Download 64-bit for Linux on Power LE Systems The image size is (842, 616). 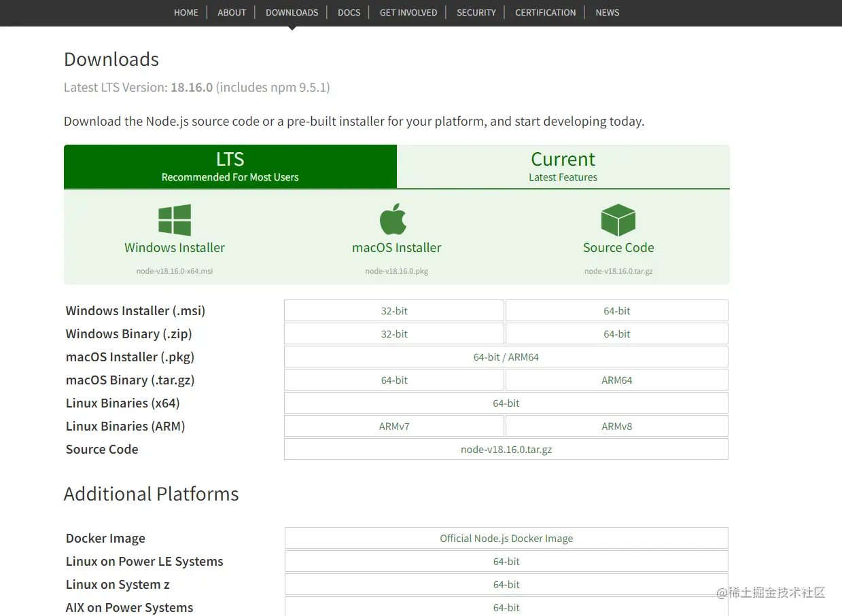pos(506,561)
